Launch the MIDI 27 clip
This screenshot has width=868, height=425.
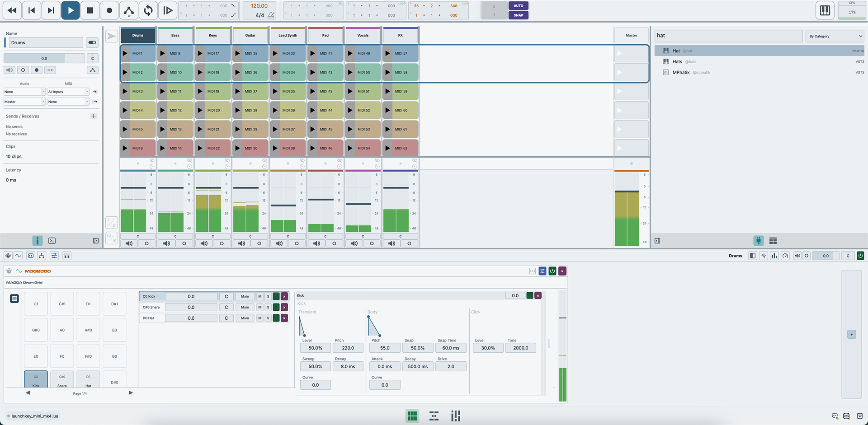pos(238,91)
